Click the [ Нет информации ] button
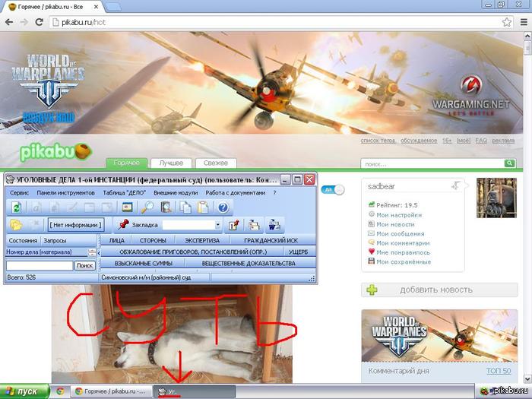Screen dimensions: 532x399 coord(75,225)
